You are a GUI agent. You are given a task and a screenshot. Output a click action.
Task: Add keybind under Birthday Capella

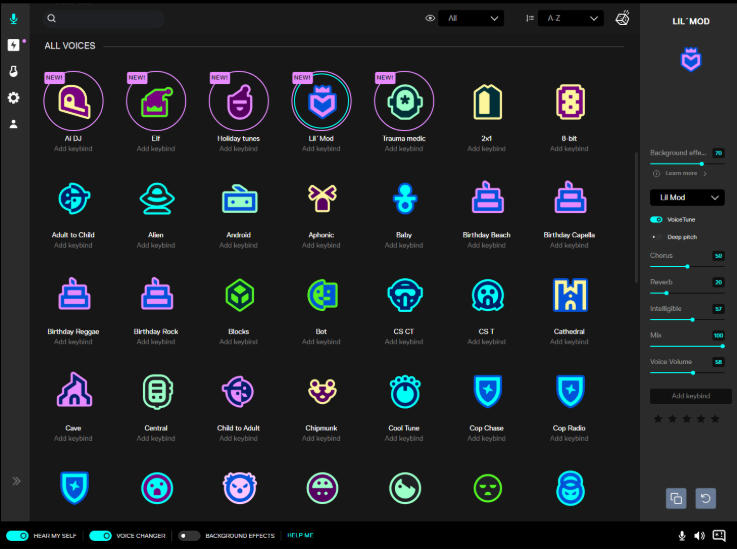pos(569,245)
